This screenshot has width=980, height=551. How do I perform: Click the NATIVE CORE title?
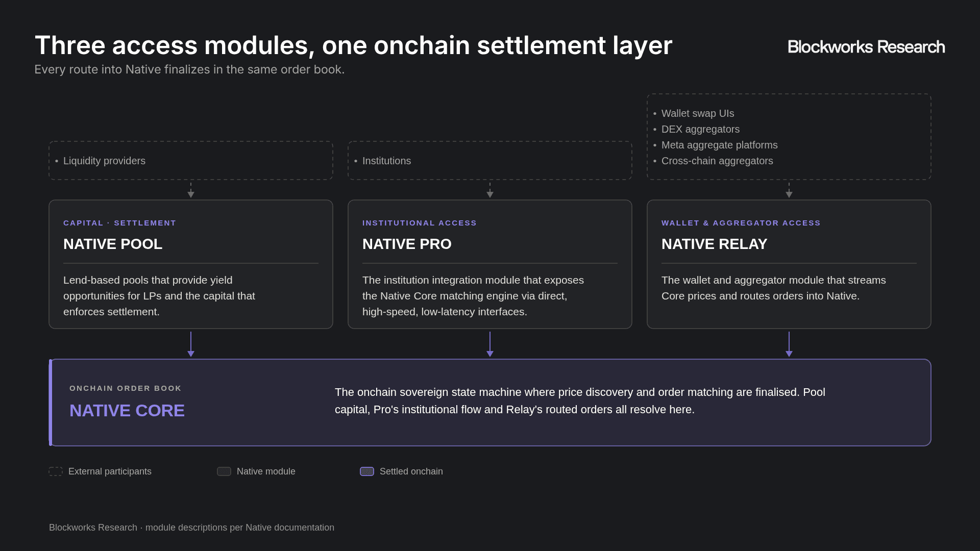tap(127, 411)
